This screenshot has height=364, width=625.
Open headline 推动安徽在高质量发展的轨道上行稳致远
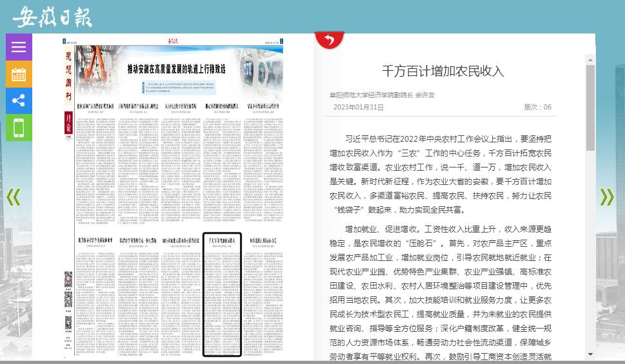(176, 68)
